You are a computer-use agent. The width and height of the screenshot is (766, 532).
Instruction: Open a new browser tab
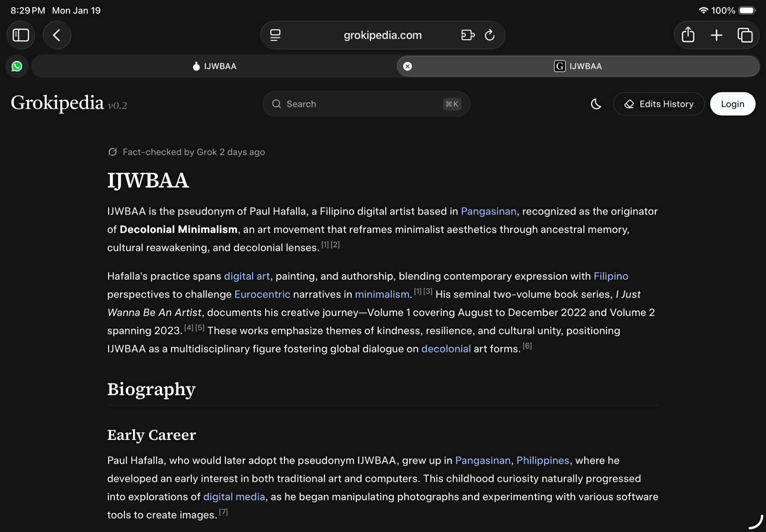[x=717, y=35]
